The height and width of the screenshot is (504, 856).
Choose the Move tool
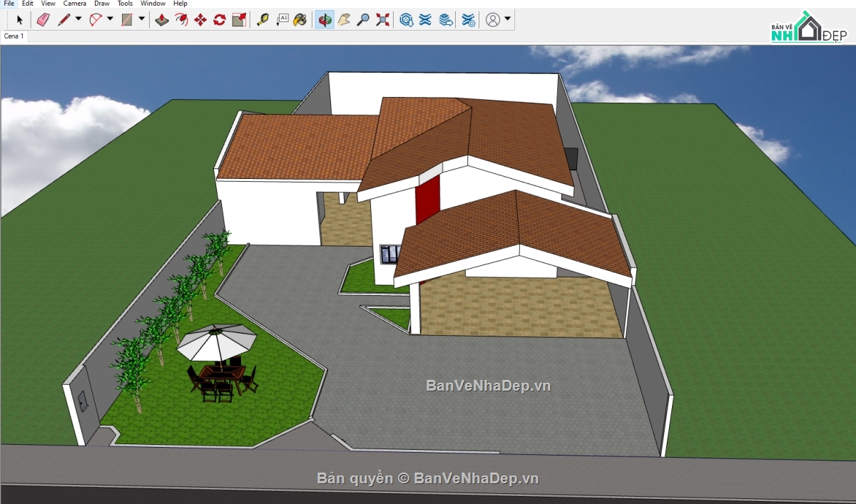200,20
